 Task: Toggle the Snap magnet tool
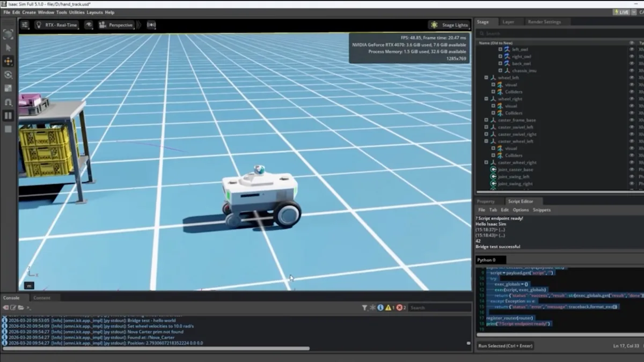tap(8, 101)
